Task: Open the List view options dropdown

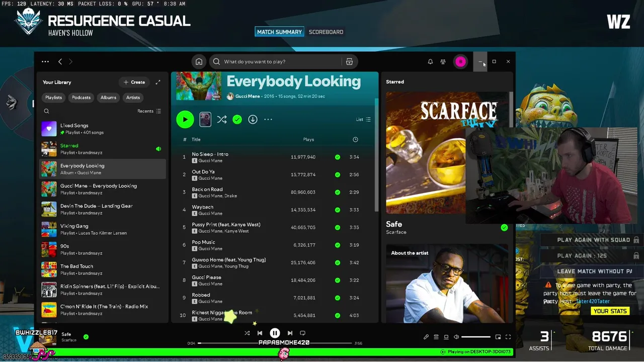Action: [363, 119]
